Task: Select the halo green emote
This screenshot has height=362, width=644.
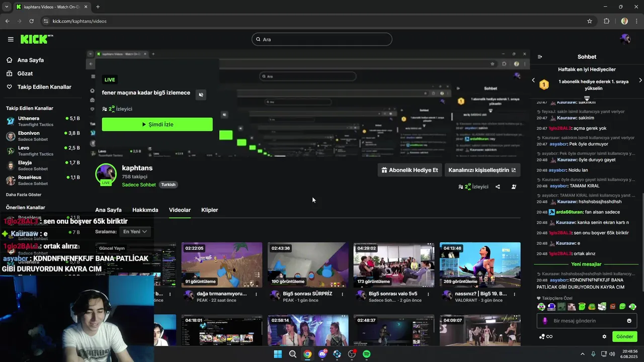Action: tap(582, 306)
